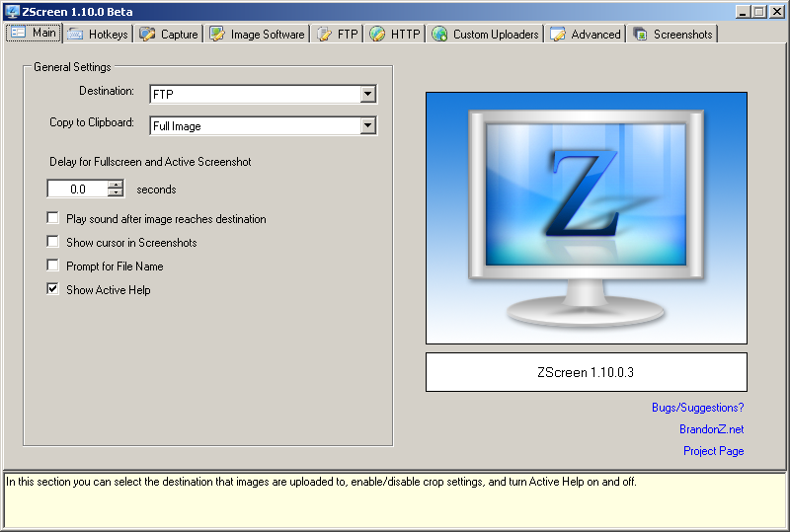Image resolution: width=790 pixels, height=532 pixels.
Task: Open the Bugs/Suggestions? link
Action: point(698,407)
